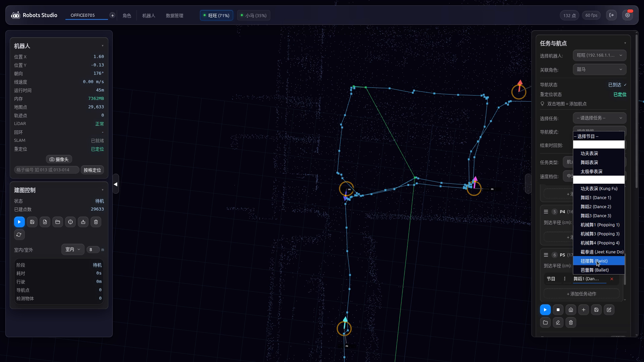
Task: Click the range input showing 8
Action: click(x=93, y=249)
